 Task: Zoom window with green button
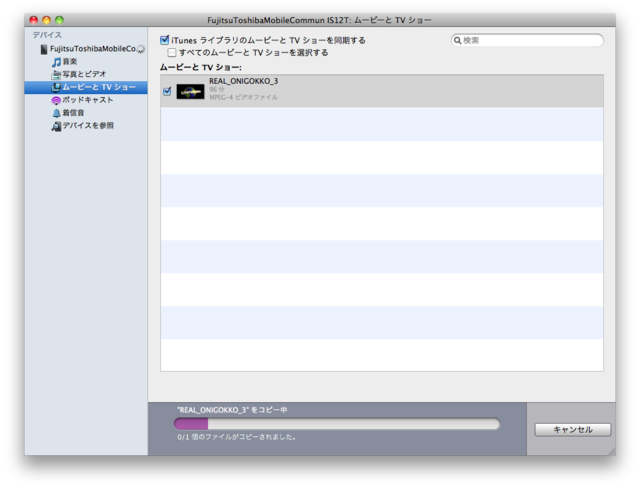(x=60, y=20)
